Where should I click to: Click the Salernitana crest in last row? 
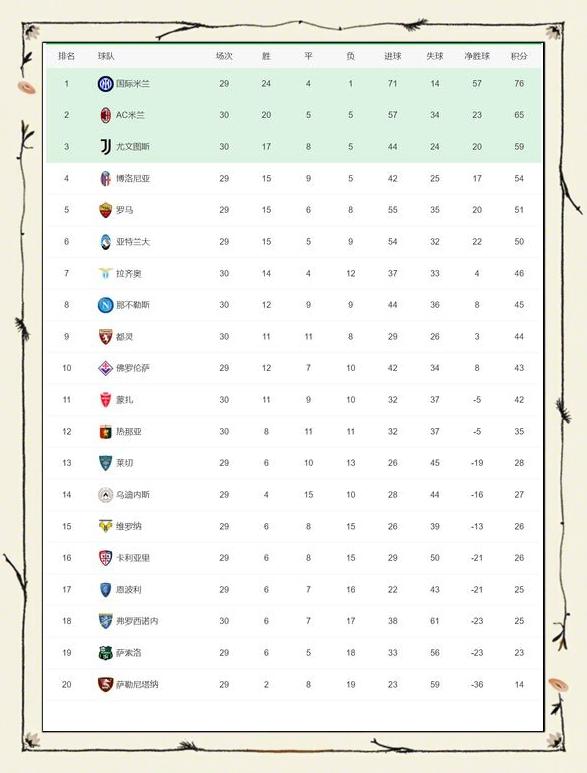coord(105,684)
